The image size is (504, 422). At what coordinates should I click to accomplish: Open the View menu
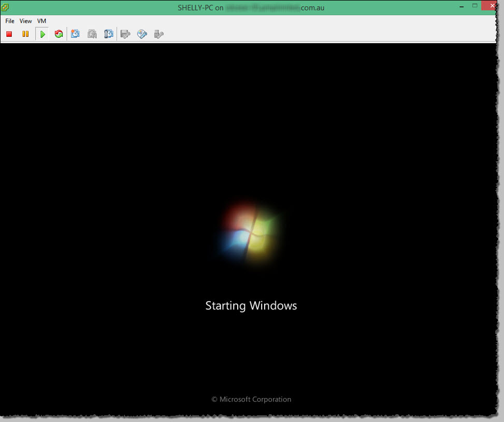point(26,21)
